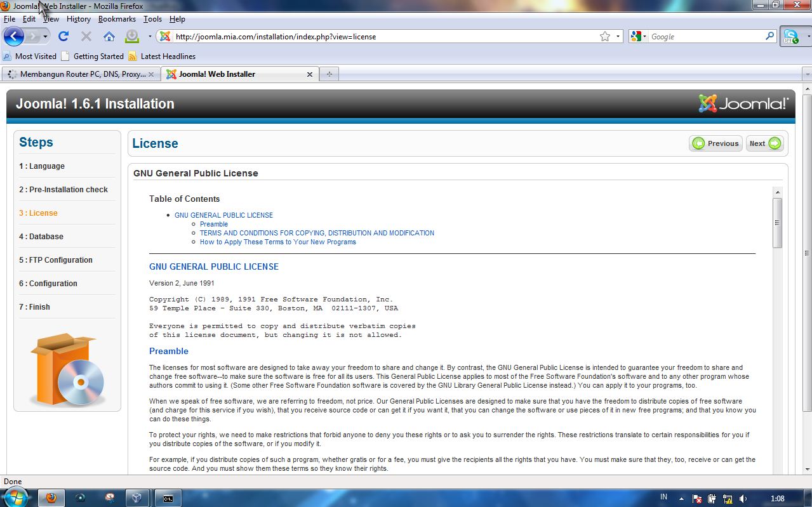
Task: Open the History menu
Action: [x=79, y=19]
